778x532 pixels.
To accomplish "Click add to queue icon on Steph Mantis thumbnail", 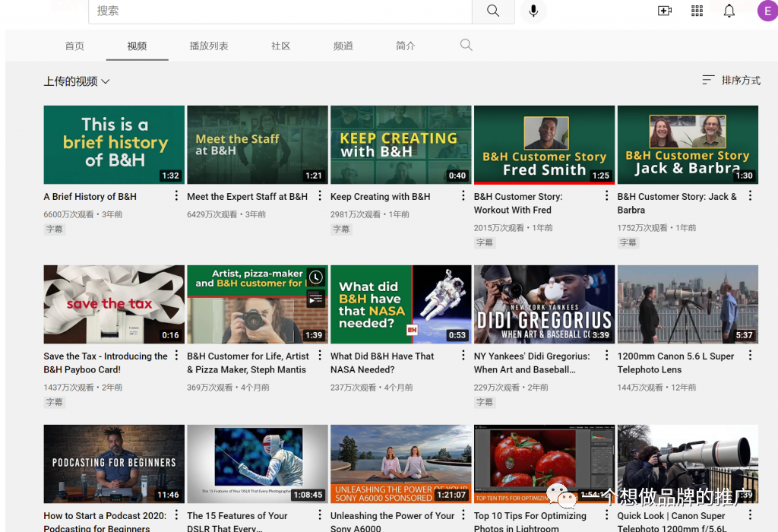I will point(316,299).
